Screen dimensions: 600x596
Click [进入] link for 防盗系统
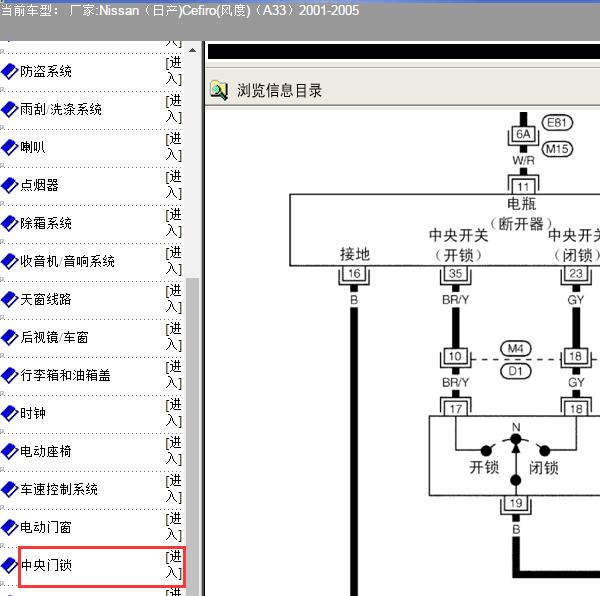(x=174, y=71)
